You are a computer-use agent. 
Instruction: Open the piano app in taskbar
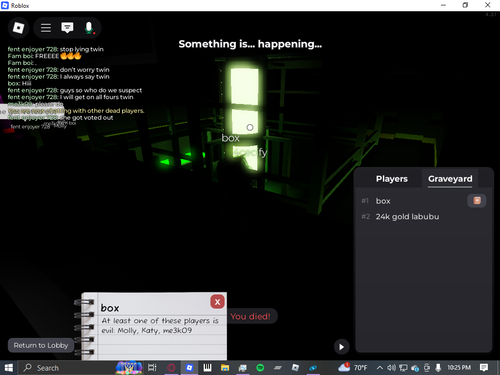[x=207, y=368]
